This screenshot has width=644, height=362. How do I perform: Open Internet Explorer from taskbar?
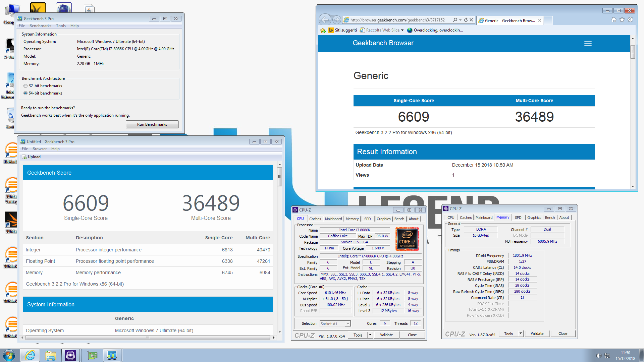click(x=30, y=355)
